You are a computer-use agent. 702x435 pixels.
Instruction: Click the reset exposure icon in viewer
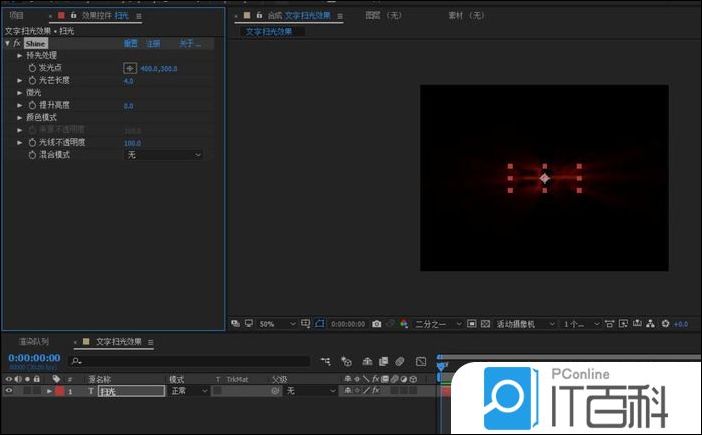[665, 324]
